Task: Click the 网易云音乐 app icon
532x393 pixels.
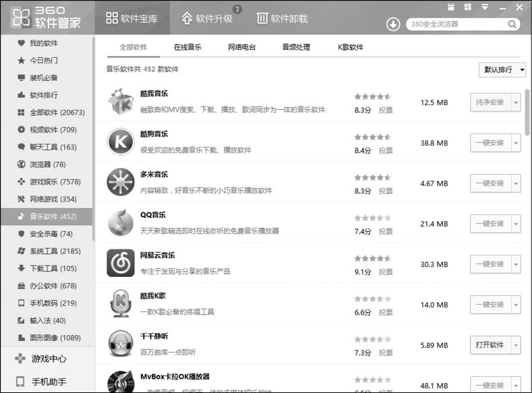Action: (121, 263)
